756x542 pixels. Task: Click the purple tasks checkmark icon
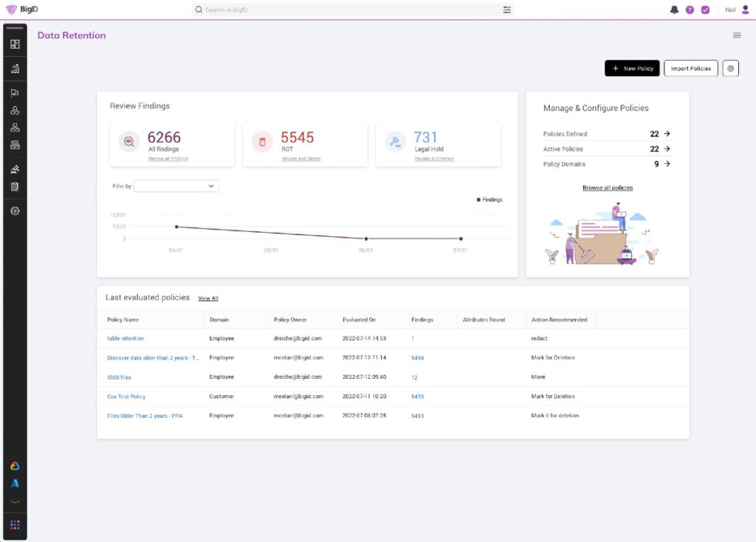pyautogui.click(x=705, y=10)
